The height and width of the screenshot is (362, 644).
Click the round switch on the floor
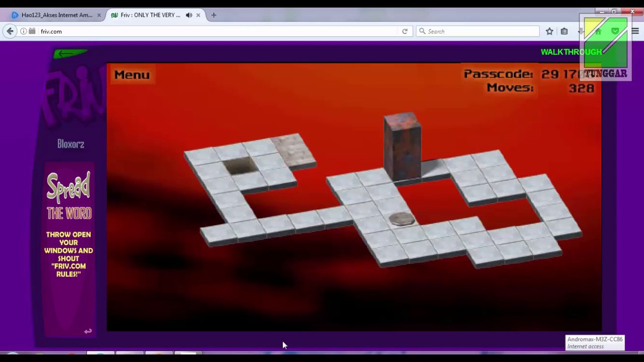pyautogui.click(x=401, y=219)
